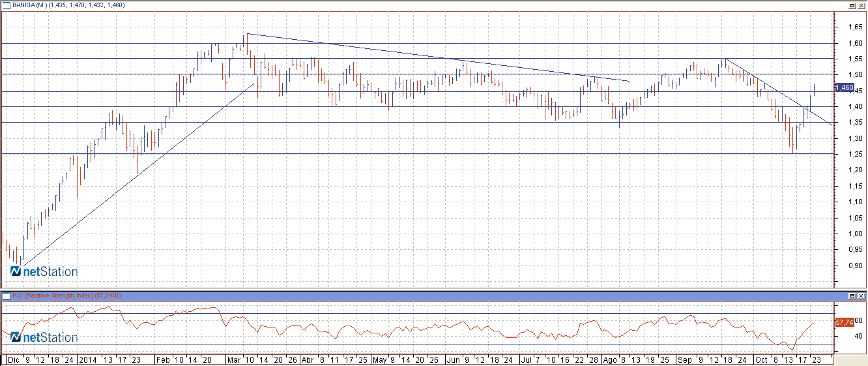
Task: Click the 1,65 price axis label
Action: coord(856,27)
